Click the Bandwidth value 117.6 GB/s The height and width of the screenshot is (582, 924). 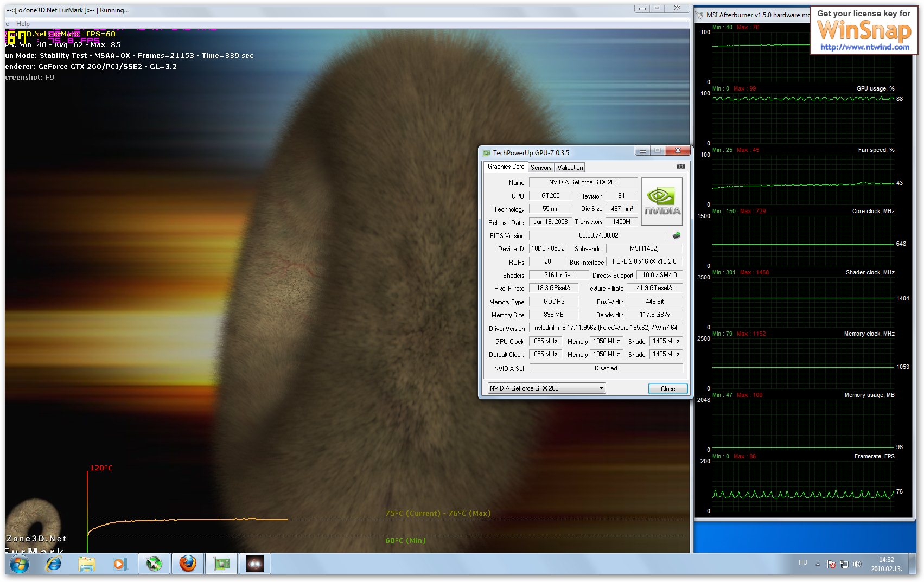(x=654, y=315)
